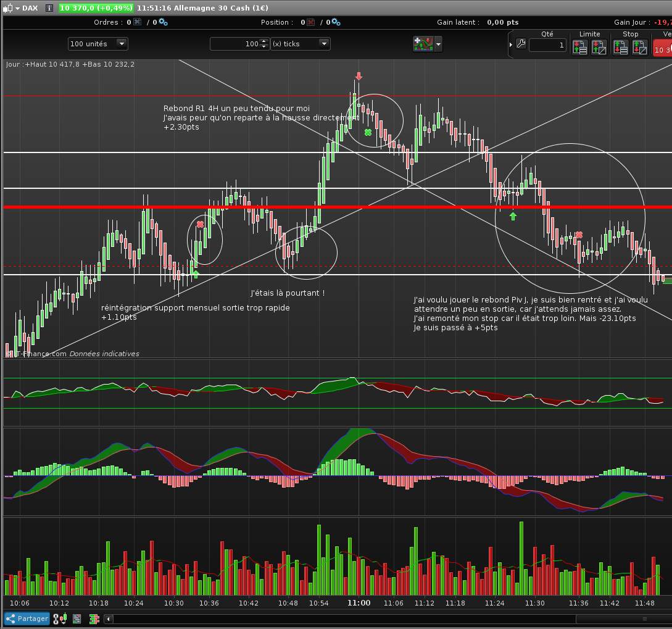Click the second Stop order button

[x=640, y=47]
